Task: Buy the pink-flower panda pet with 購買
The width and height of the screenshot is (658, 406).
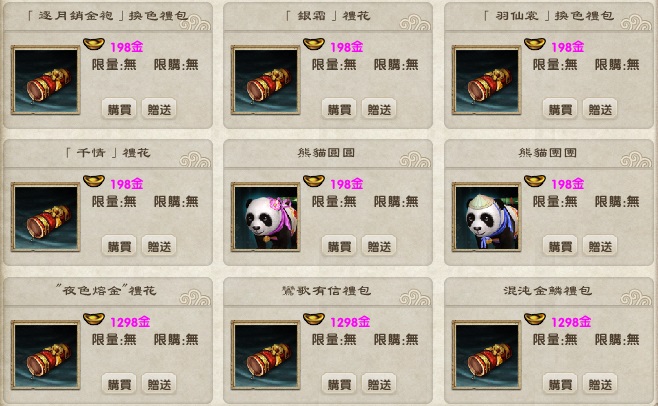Action: point(339,246)
